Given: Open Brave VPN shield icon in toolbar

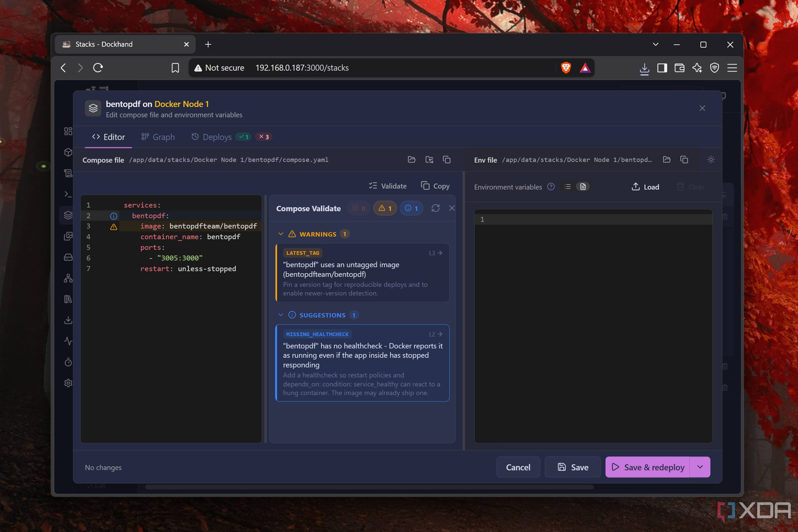Looking at the screenshot, I should 714,68.
